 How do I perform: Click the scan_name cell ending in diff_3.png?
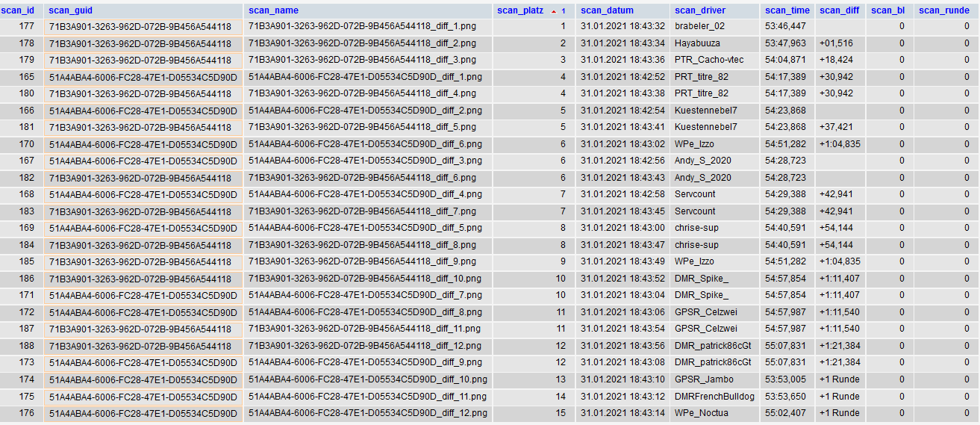tap(362, 60)
